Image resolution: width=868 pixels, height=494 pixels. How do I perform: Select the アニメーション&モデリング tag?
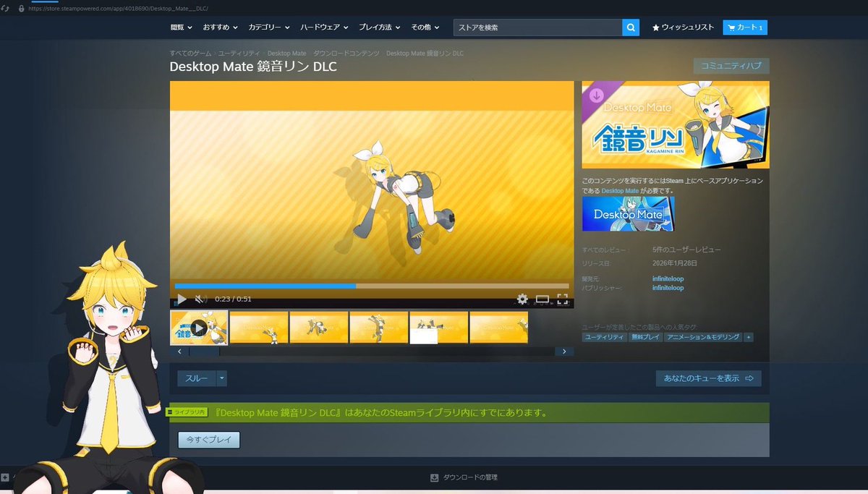pos(703,337)
